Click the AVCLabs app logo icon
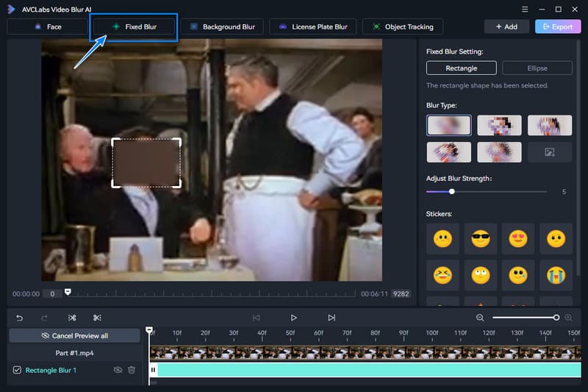588x392 pixels. [11, 10]
